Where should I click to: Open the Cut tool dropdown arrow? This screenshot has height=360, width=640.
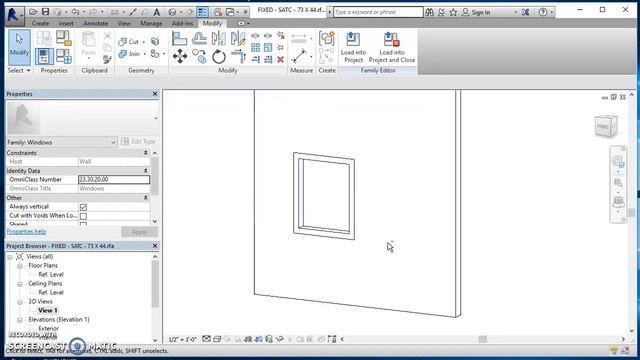pyautogui.click(x=144, y=42)
